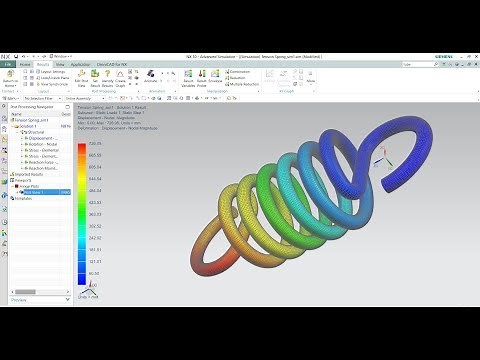
Task: Select Tension Spring sim1 node in navigator
Action: pyautogui.click(x=31, y=120)
